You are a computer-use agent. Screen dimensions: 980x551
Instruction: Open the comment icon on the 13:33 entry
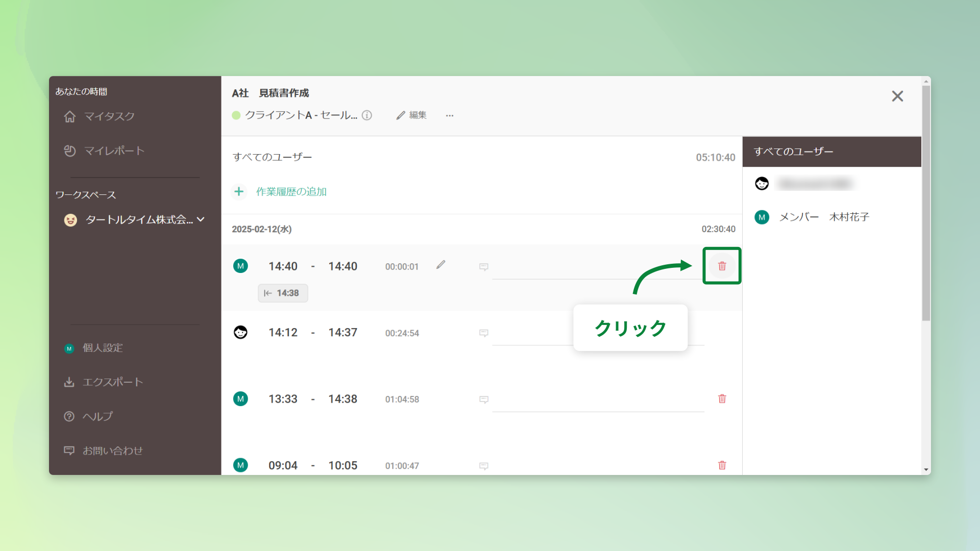click(x=483, y=399)
